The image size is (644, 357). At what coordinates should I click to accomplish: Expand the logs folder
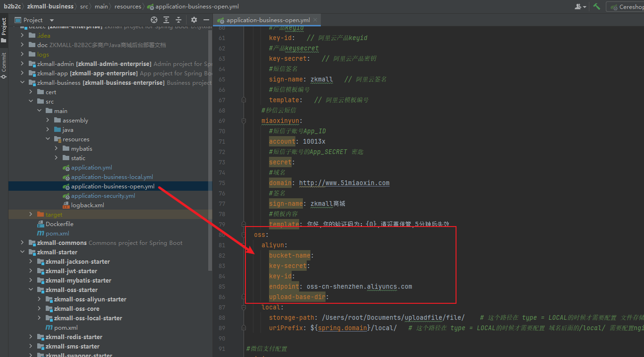23,55
